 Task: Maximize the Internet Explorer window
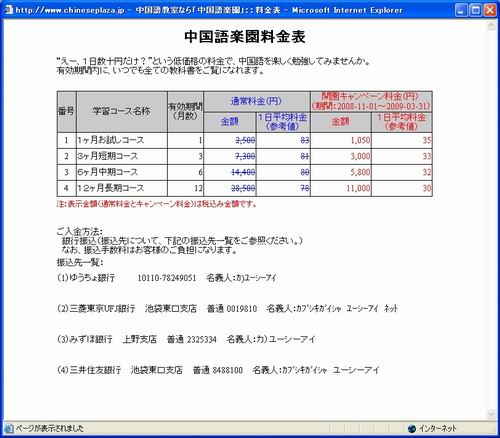tap(475, 10)
